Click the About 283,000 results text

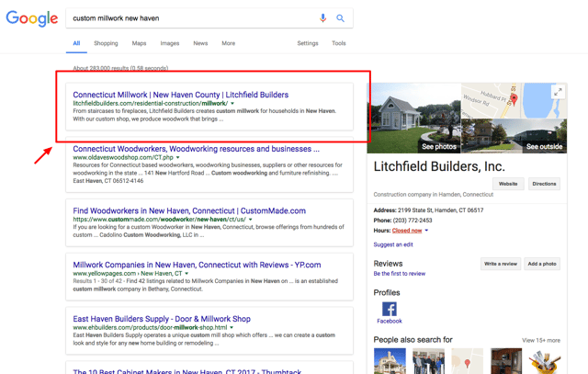click(x=120, y=68)
